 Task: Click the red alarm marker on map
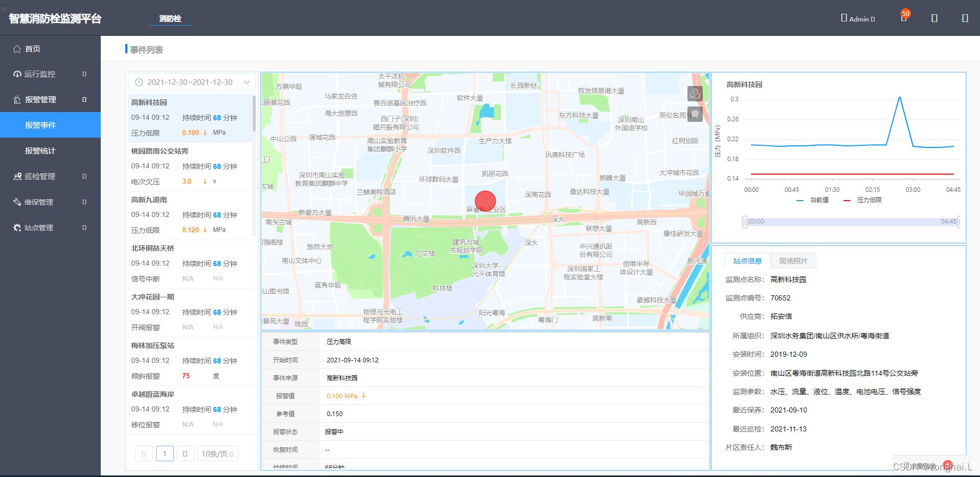(485, 201)
